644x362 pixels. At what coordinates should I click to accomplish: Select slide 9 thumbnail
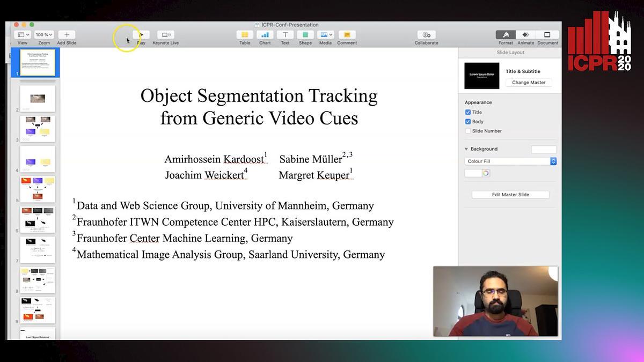pyautogui.click(x=38, y=311)
